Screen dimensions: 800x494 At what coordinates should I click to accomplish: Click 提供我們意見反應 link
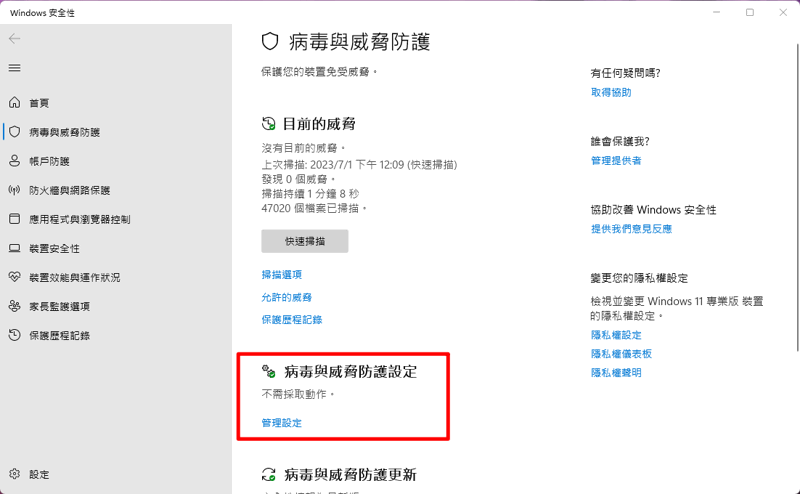pyautogui.click(x=631, y=229)
